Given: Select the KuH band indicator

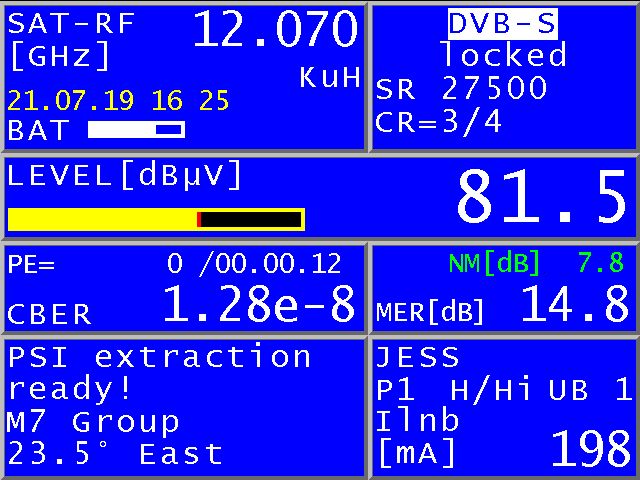Looking at the screenshot, I should (x=330, y=79).
